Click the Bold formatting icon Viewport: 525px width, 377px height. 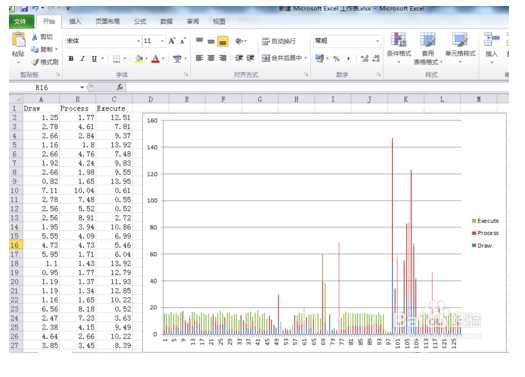coord(71,59)
